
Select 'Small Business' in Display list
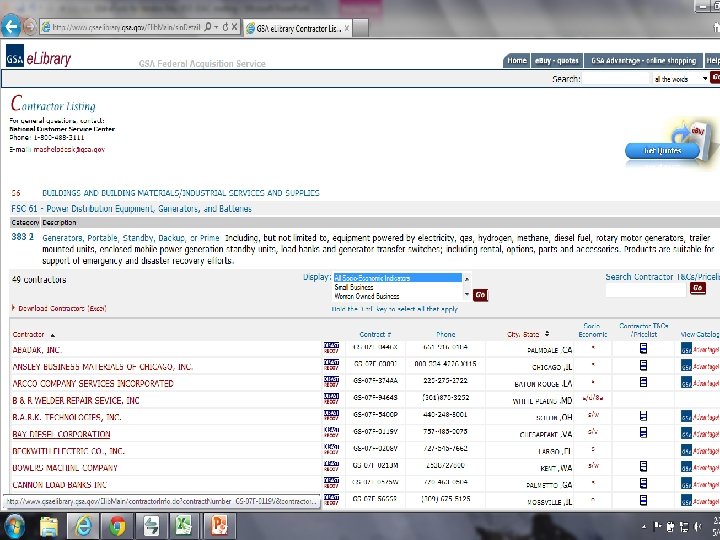pos(398,287)
